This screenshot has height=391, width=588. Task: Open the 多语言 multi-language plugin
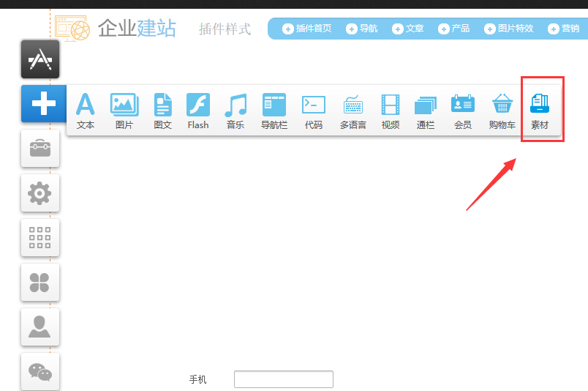[353, 111]
